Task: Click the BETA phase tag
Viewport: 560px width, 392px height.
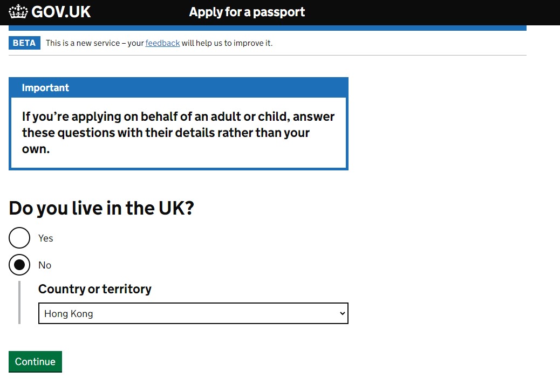Action: (x=24, y=43)
